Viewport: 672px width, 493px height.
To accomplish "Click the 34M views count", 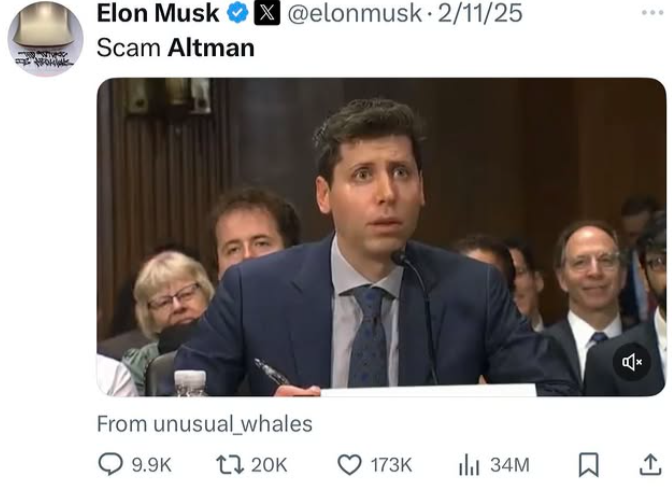I will 510,465.
